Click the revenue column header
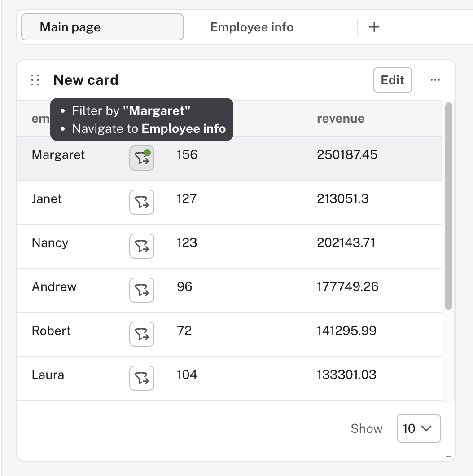 (x=340, y=119)
